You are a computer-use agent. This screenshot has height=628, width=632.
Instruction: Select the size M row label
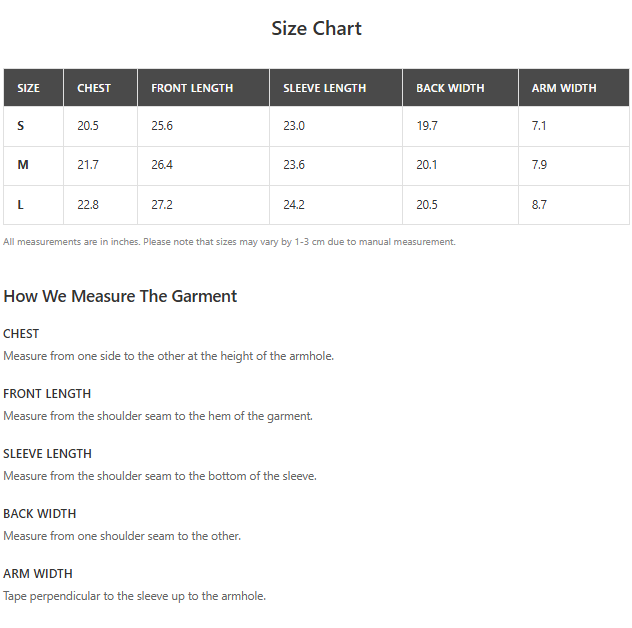(23, 165)
